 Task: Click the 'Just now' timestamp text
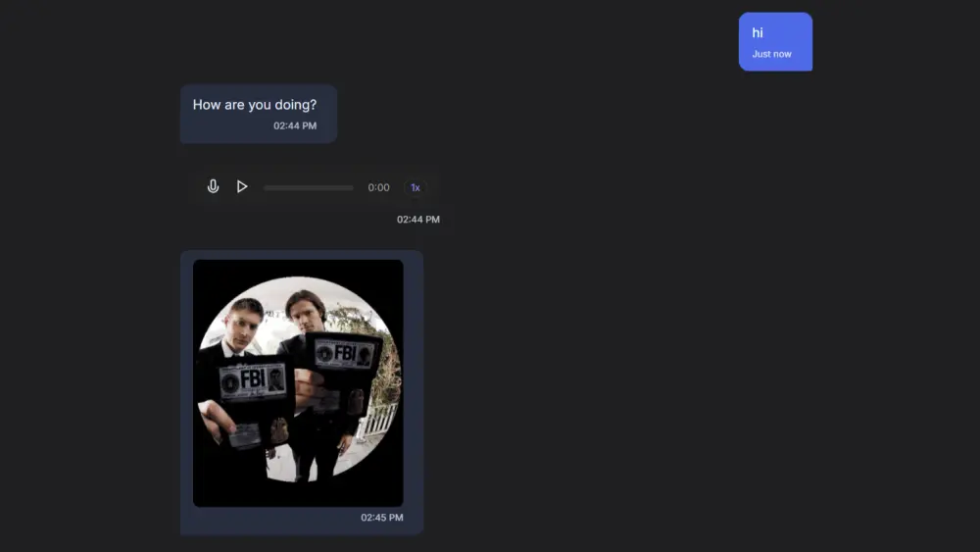pyautogui.click(x=771, y=54)
